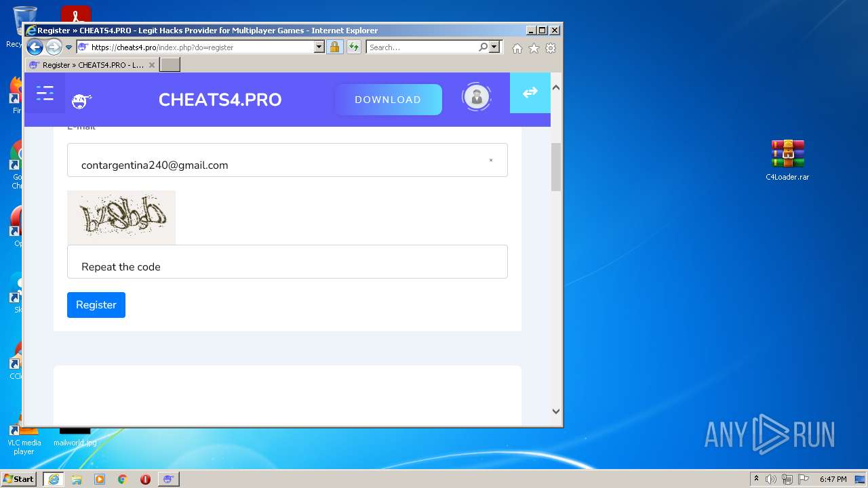This screenshot has width=868, height=488.
Task: Open Opera from the taskbar
Action: [x=145, y=479]
